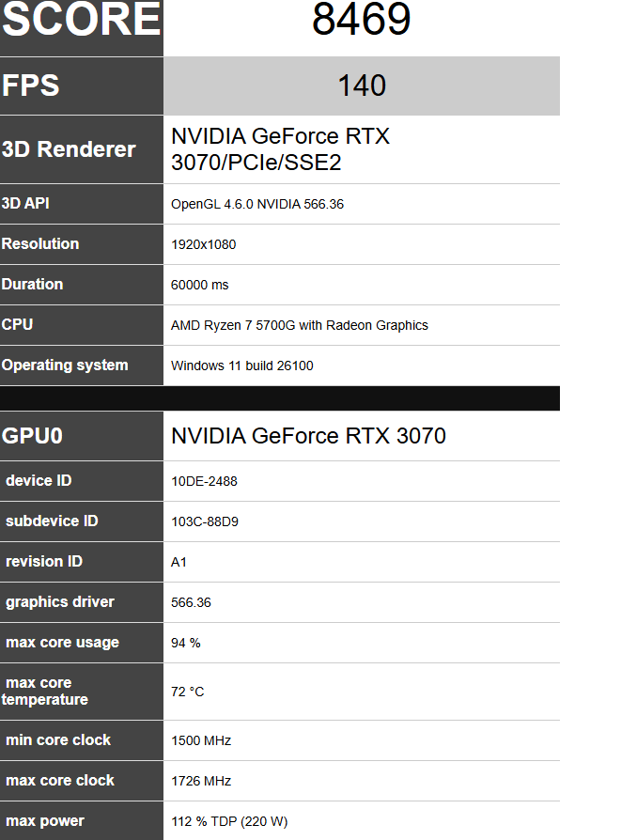This screenshot has width=621, height=840.
Task: Click the graphics driver value 566.36
Action: pos(192,602)
